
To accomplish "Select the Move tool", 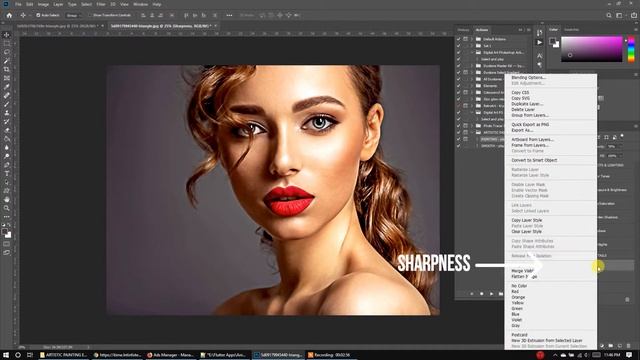I will point(7,35).
